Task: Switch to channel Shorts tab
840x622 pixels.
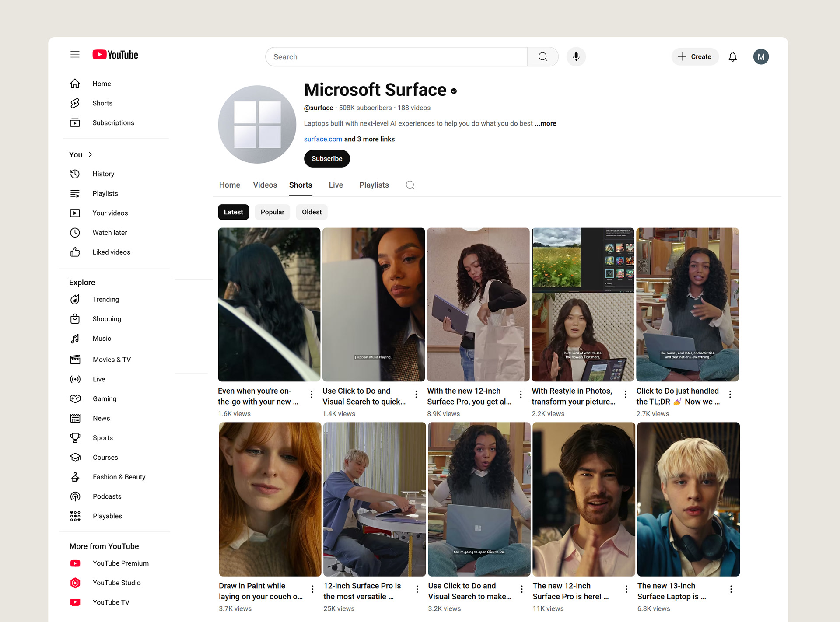Action: point(300,185)
